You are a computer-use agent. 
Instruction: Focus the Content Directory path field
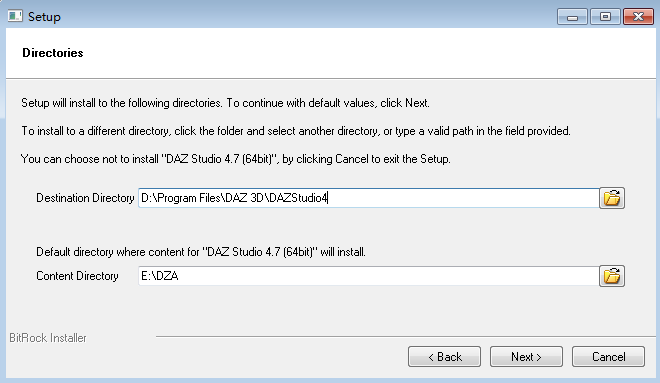click(368, 276)
